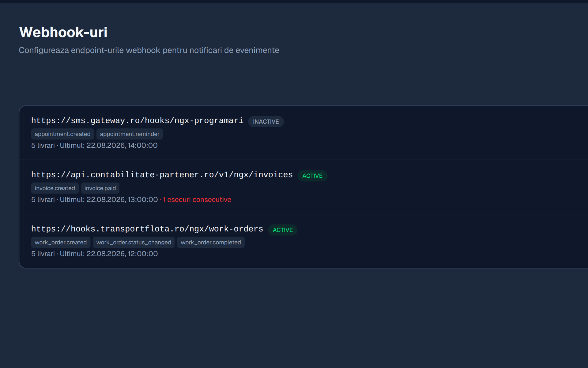Click the ACTIVE badge beside work-orders webhook
588x368 pixels.
pos(283,230)
